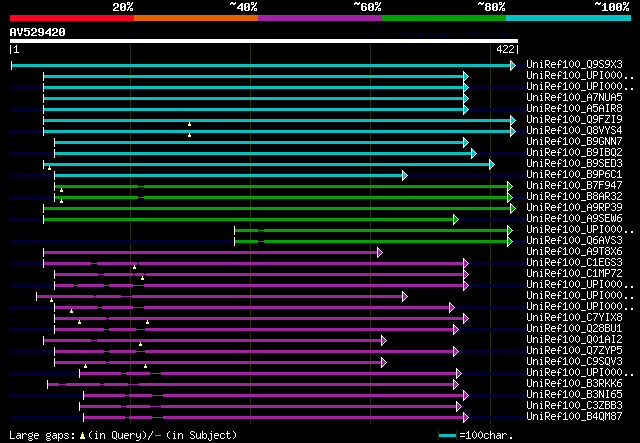
Task: Click the green arrowhead of the A9SEW6 alignment
Action: (456, 220)
